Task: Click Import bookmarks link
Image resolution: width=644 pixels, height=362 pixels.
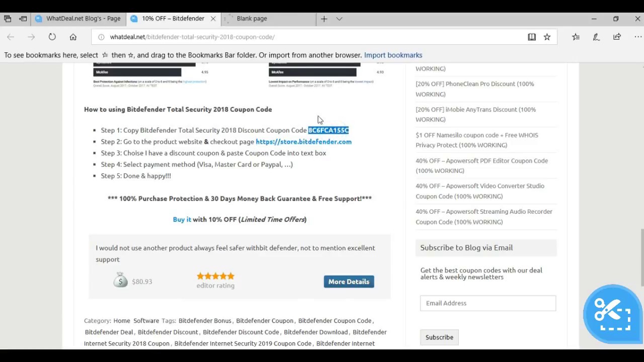Action: 393,55
